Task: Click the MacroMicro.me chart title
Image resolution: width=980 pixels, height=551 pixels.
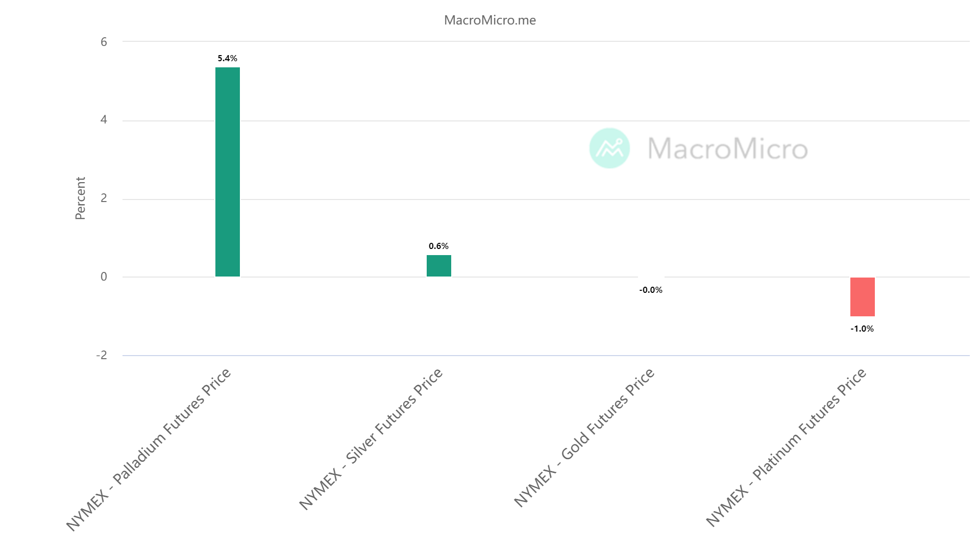Action: coord(490,20)
